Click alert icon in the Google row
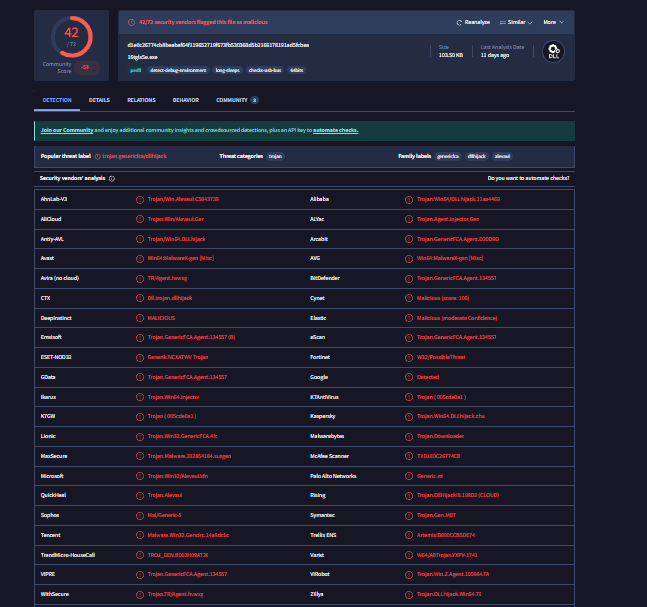This screenshot has height=607, width=647. point(409,376)
